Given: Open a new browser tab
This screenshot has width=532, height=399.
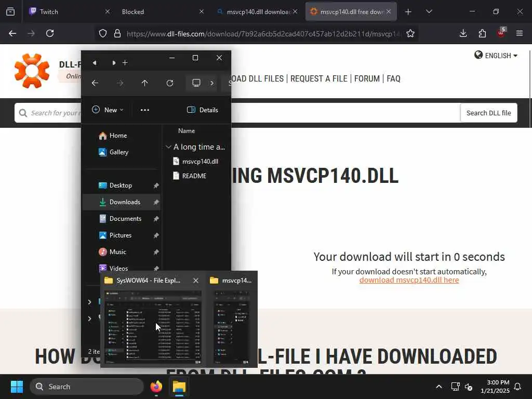Looking at the screenshot, I should [408, 11].
